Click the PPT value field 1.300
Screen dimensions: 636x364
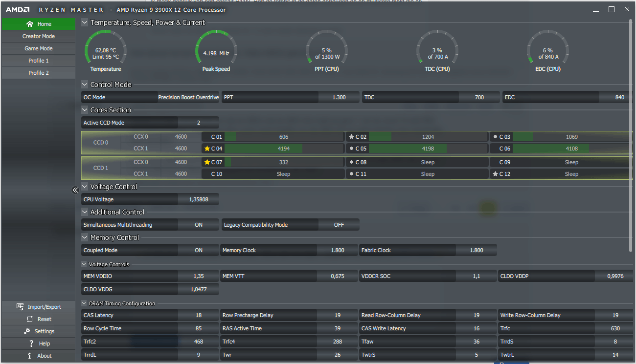click(x=339, y=97)
